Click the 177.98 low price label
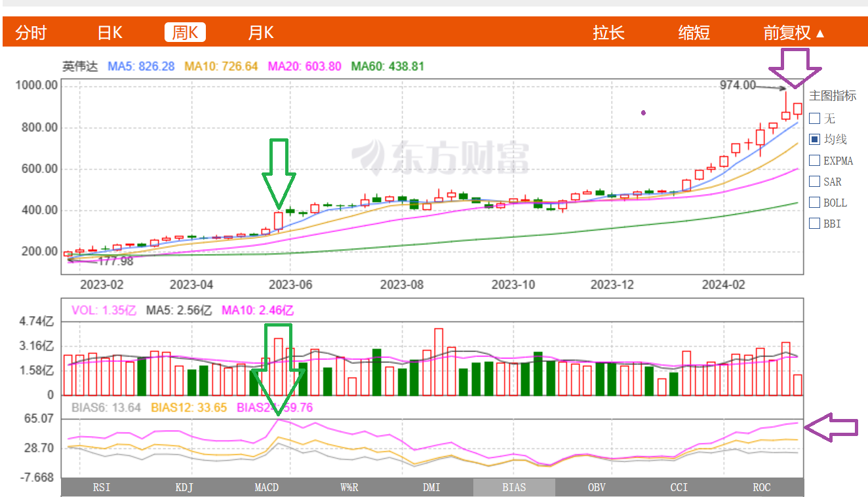This screenshot has height=497, width=868. tap(115, 261)
